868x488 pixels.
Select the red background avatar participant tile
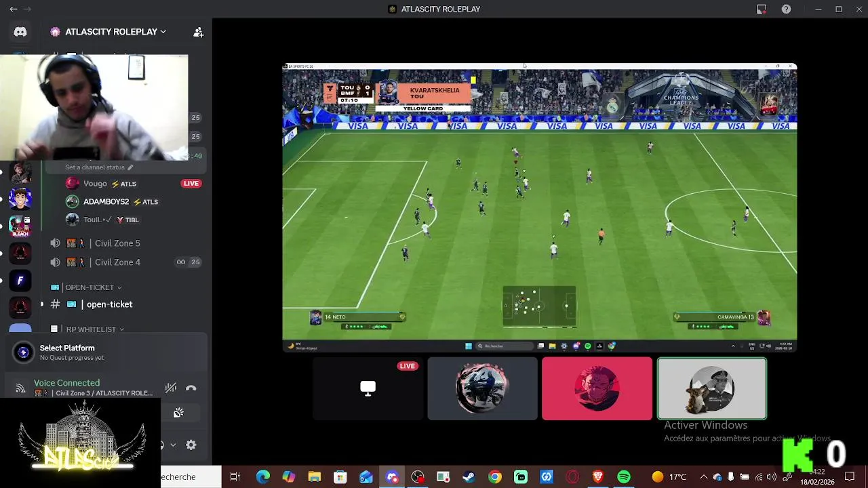pos(597,389)
